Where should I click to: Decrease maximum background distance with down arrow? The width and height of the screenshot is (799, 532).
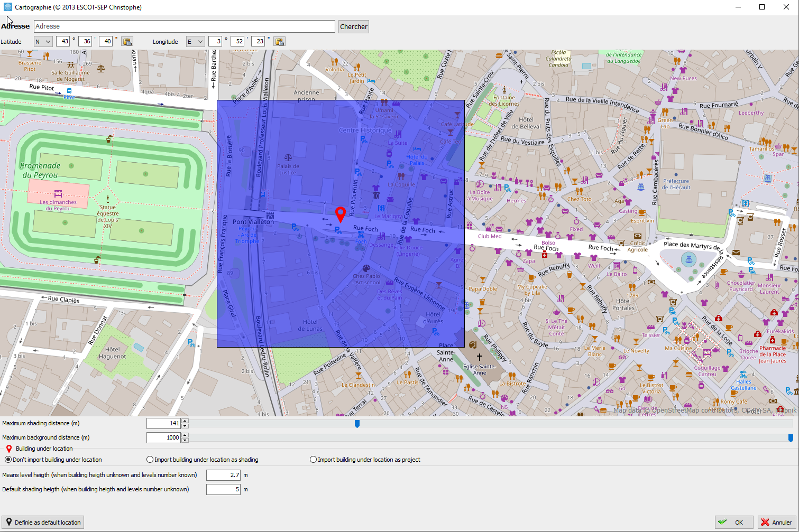pos(185,440)
